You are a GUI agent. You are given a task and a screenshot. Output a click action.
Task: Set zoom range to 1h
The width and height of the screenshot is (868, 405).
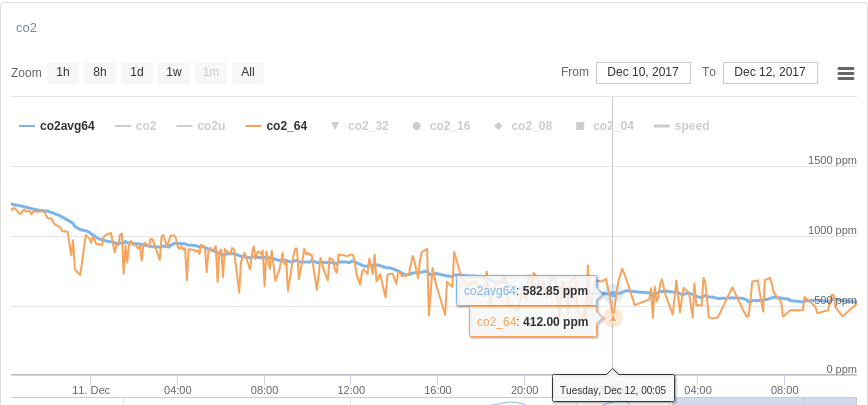click(x=63, y=72)
